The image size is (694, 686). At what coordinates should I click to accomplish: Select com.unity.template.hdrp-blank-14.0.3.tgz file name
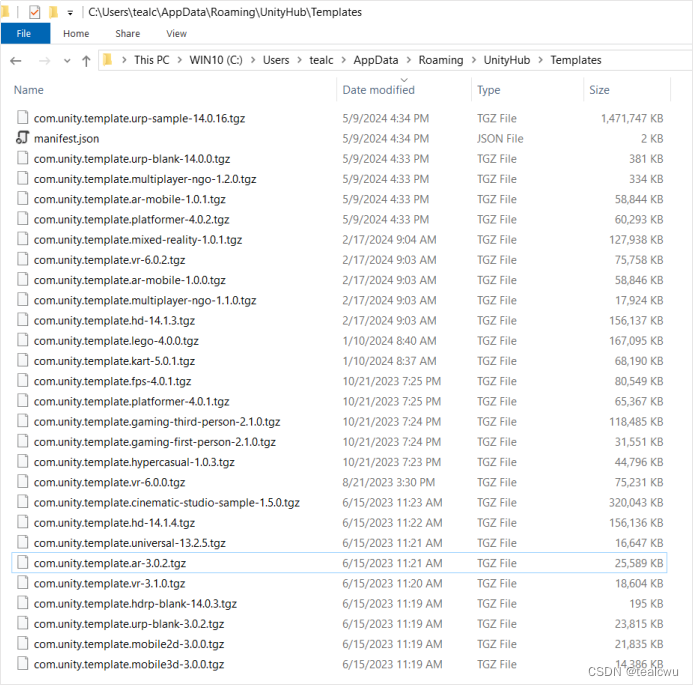coord(135,604)
